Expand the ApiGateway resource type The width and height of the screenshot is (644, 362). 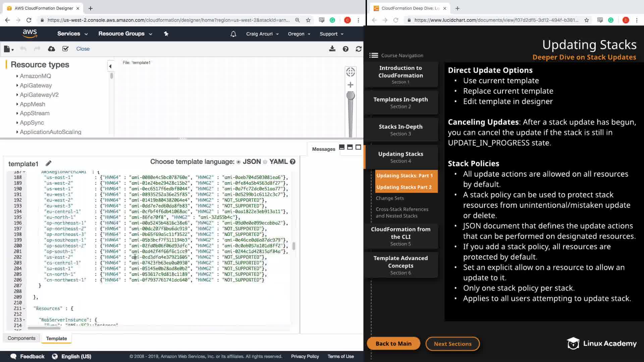coord(36,85)
